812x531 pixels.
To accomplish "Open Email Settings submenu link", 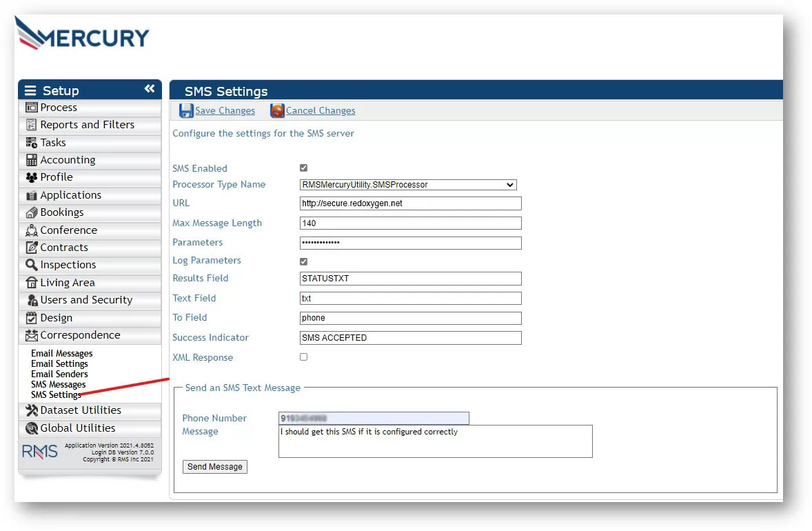I will tap(59, 363).
